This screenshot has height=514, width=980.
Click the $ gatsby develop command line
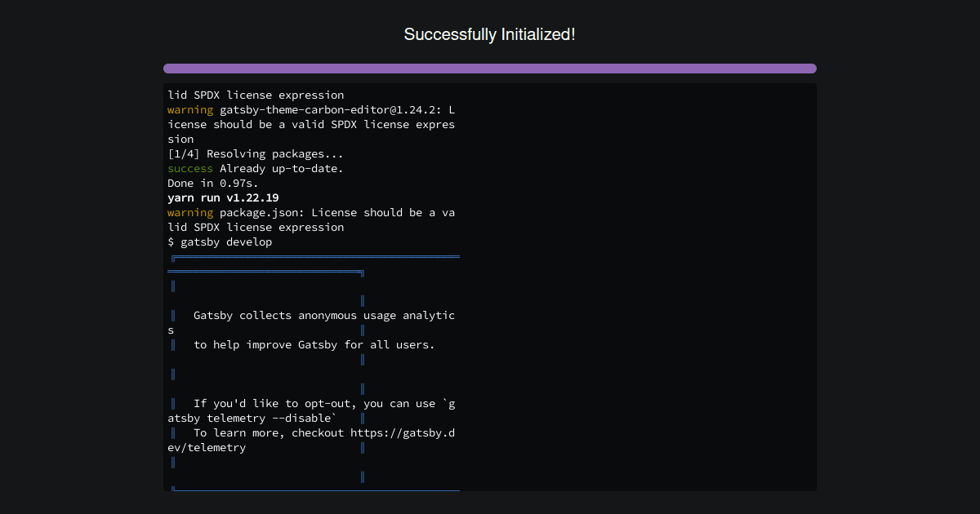tap(220, 241)
